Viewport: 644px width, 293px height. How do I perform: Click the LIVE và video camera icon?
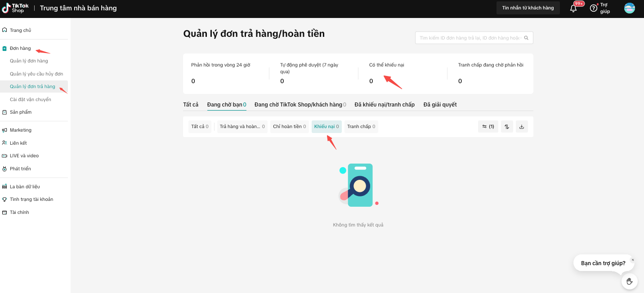point(4,155)
